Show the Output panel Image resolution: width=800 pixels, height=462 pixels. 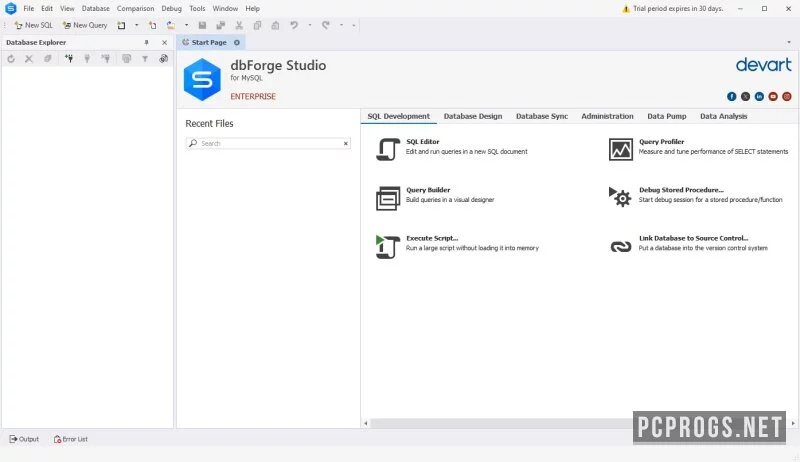point(24,439)
